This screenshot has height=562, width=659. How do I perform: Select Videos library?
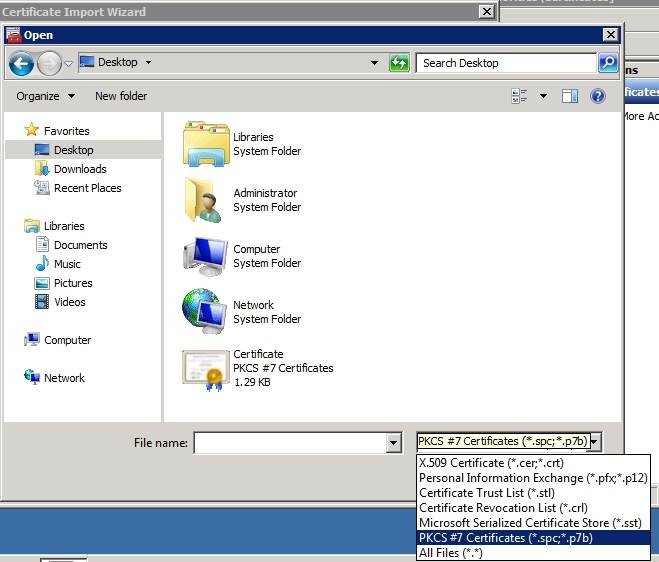click(x=69, y=302)
